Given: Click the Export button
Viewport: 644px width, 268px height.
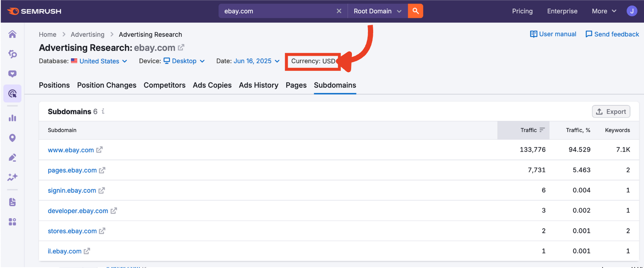Looking at the screenshot, I should 611,112.
